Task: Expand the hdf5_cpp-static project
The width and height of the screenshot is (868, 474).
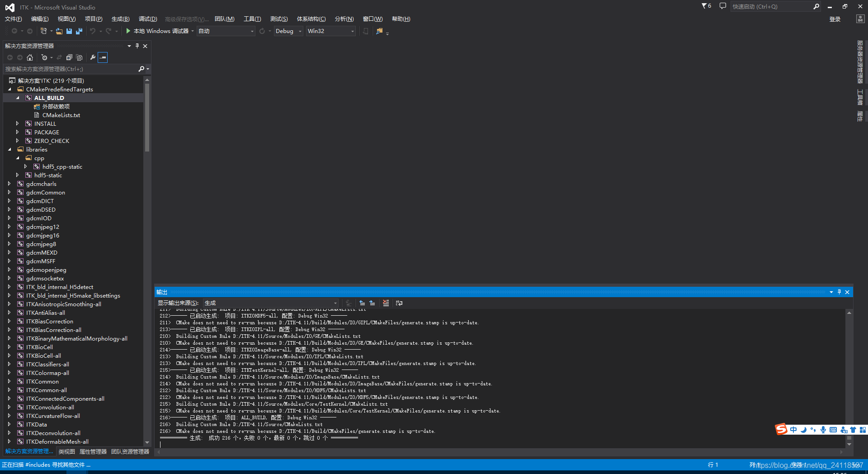Action: click(26, 166)
